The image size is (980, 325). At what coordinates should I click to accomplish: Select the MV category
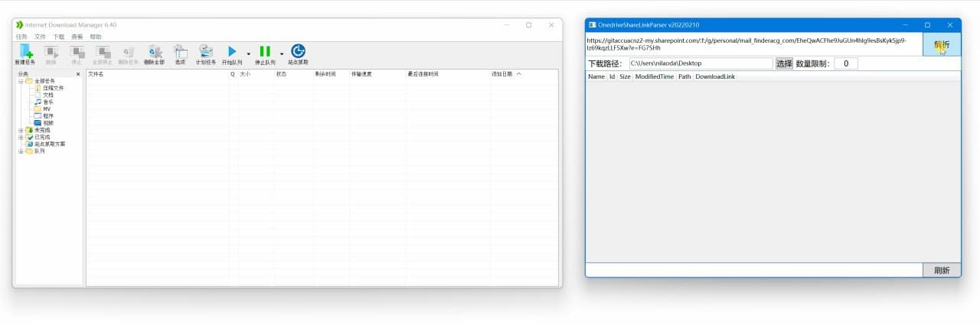(x=47, y=109)
